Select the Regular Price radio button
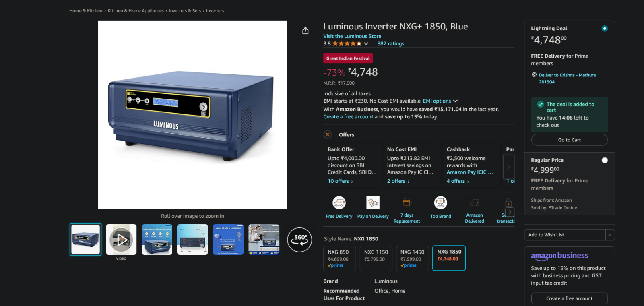 [605, 160]
